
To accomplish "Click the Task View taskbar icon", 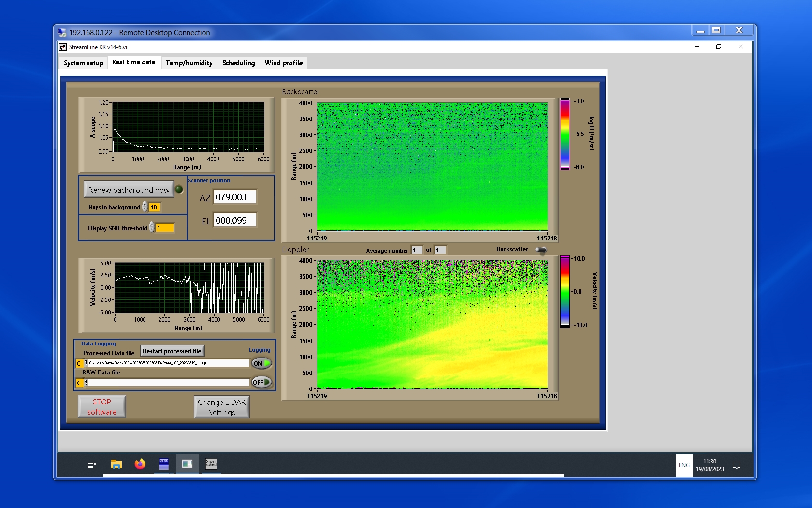I will pyautogui.click(x=91, y=465).
